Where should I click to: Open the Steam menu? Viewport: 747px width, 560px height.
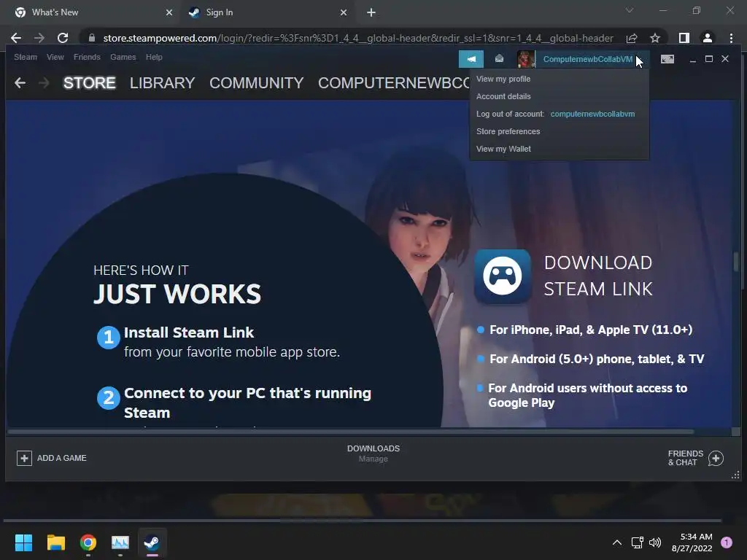pos(26,57)
